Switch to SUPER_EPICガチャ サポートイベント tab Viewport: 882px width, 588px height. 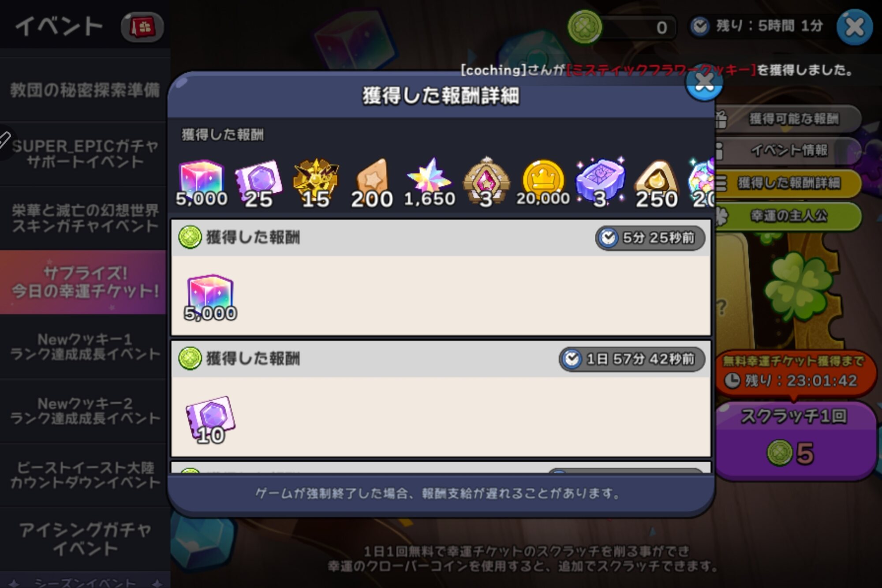pyautogui.click(x=85, y=154)
